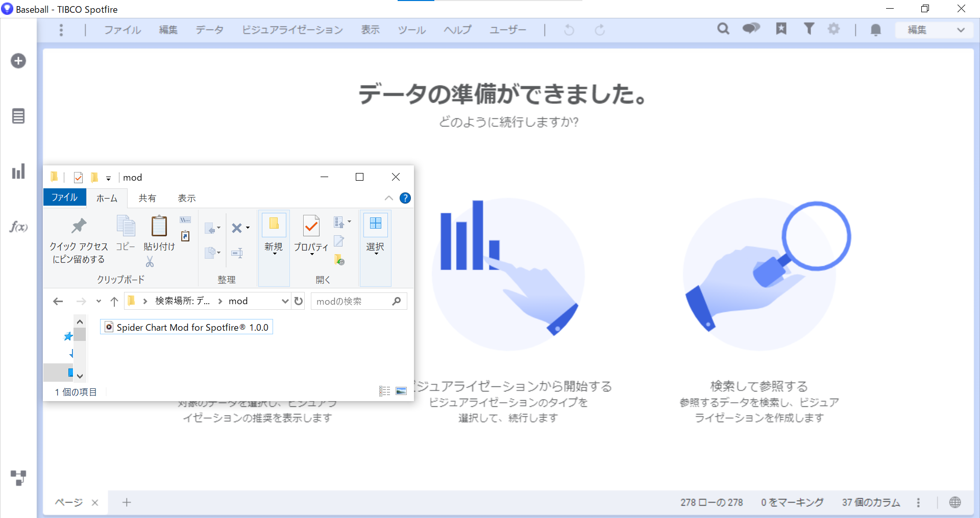Click the add plus icon in left sidebar

point(18,61)
